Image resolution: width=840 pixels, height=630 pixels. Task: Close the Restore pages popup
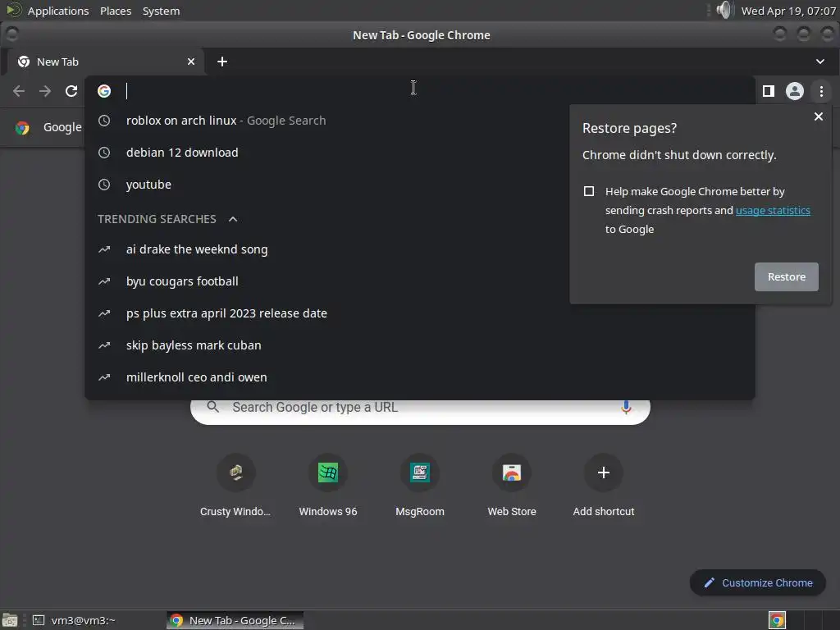[818, 116]
